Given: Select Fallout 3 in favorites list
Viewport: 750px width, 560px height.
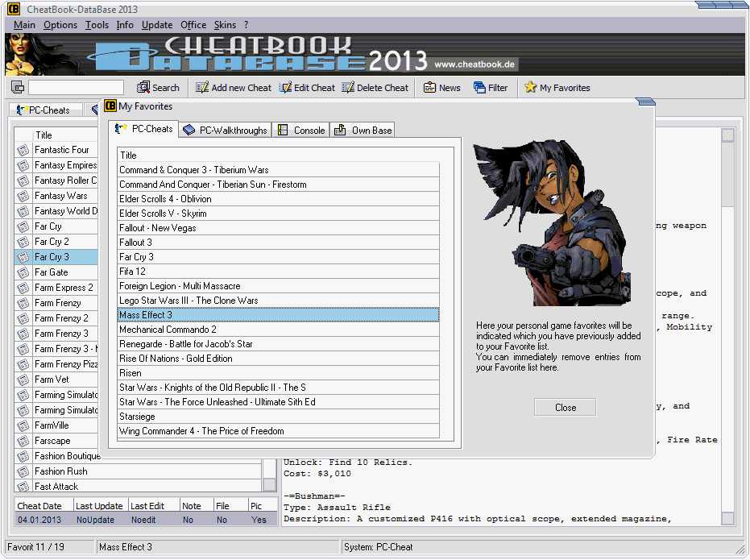Looking at the screenshot, I should (279, 243).
